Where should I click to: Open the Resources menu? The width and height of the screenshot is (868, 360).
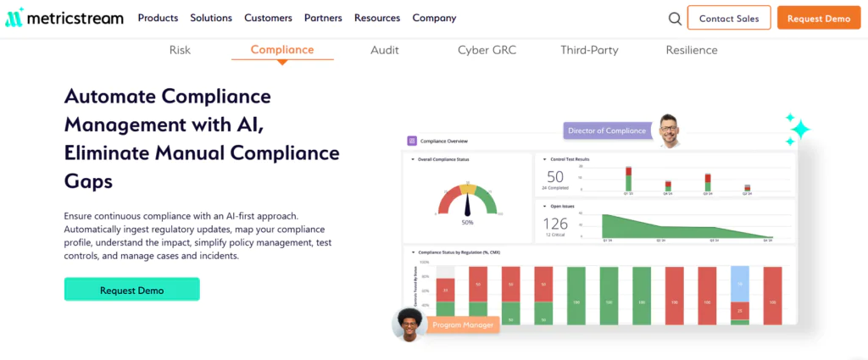[x=377, y=18]
